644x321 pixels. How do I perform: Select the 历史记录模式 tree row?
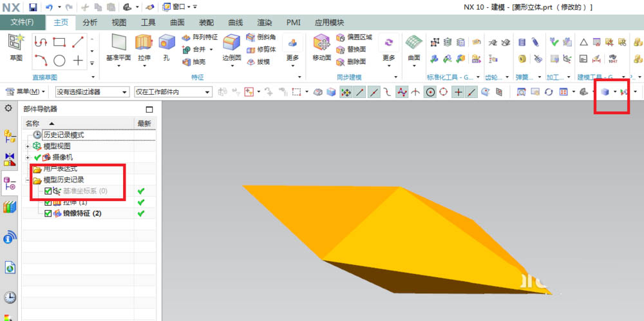[89, 135]
